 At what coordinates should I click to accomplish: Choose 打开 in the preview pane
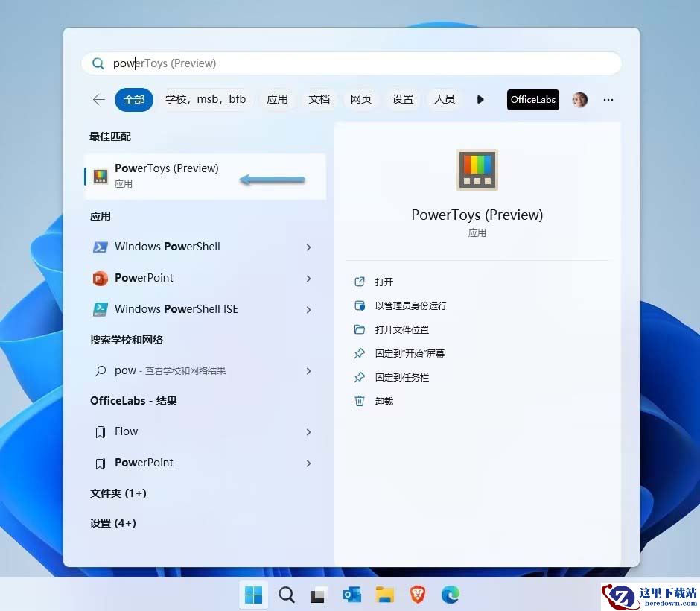(384, 282)
